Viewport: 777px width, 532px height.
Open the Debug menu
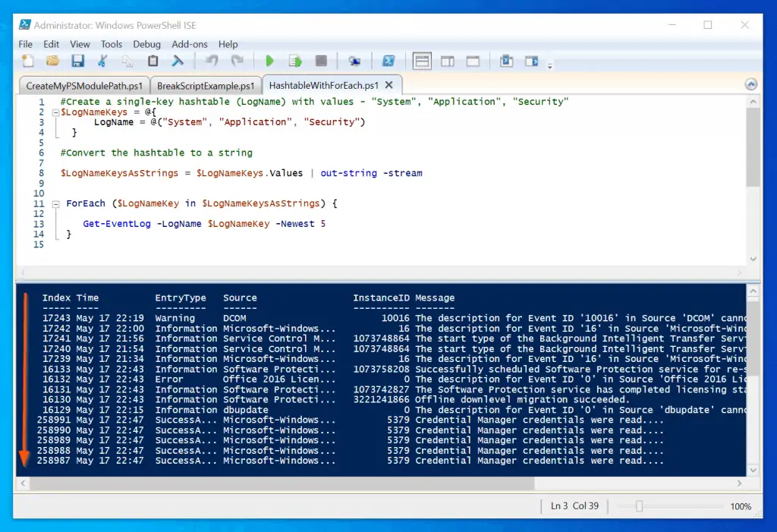(x=146, y=44)
